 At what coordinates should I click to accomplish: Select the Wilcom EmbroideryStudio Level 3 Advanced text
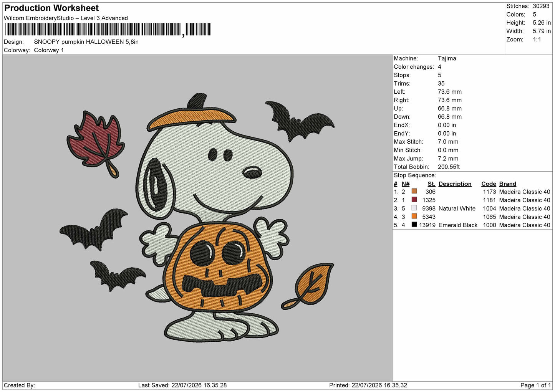[66, 18]
